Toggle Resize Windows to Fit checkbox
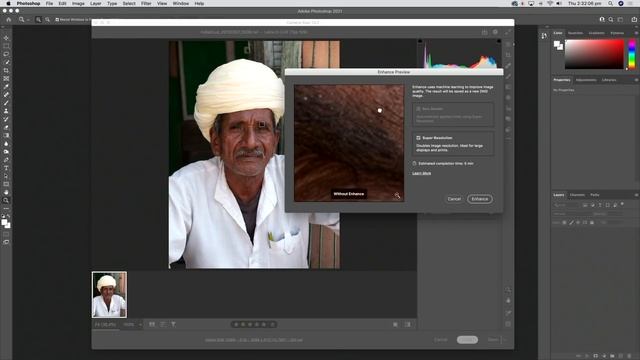 point(57,20)
